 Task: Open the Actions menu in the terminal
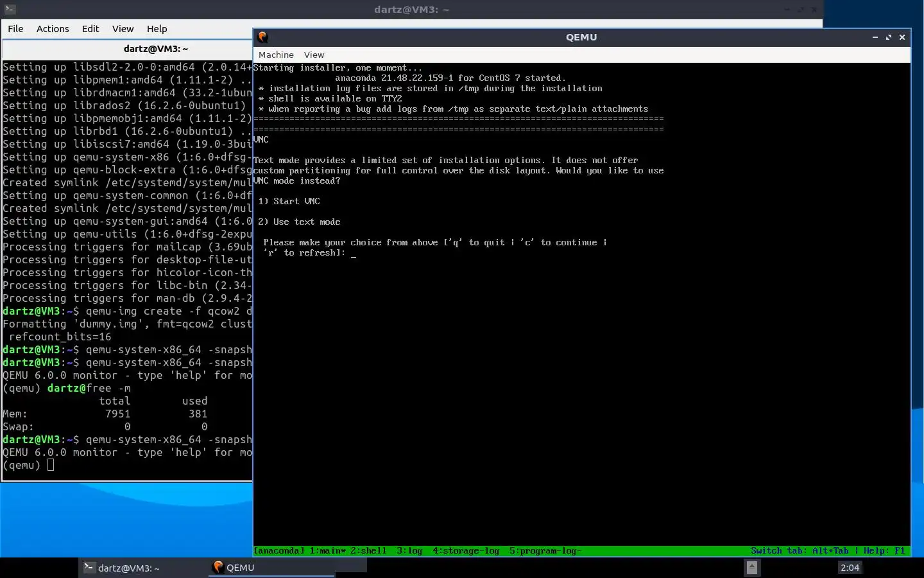click(x=53, y=29)
